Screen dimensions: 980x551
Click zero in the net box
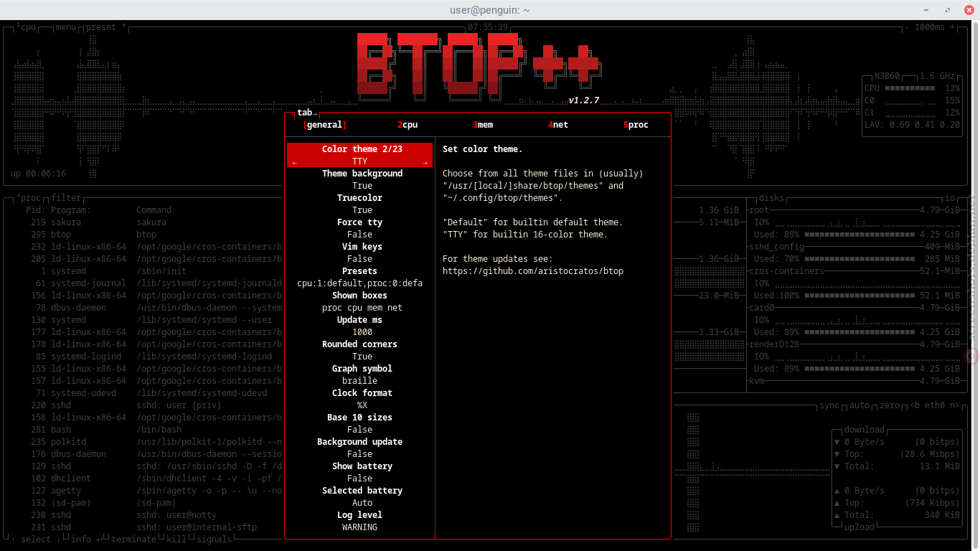click(890, 405)
